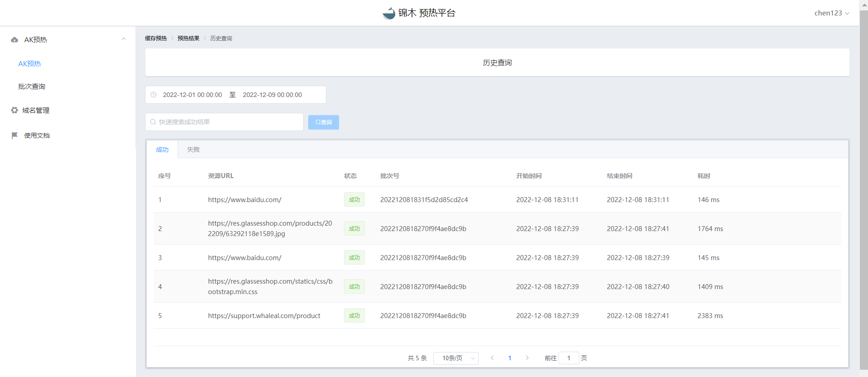Click the 1409 ms duration value
868x377 pixels.
[x=710, y=287]
